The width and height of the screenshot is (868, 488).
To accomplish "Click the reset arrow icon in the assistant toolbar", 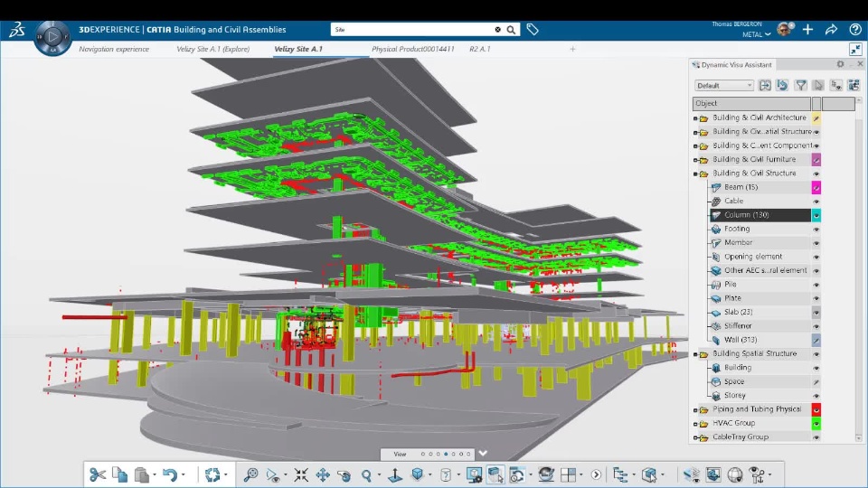I will [782, 85].
